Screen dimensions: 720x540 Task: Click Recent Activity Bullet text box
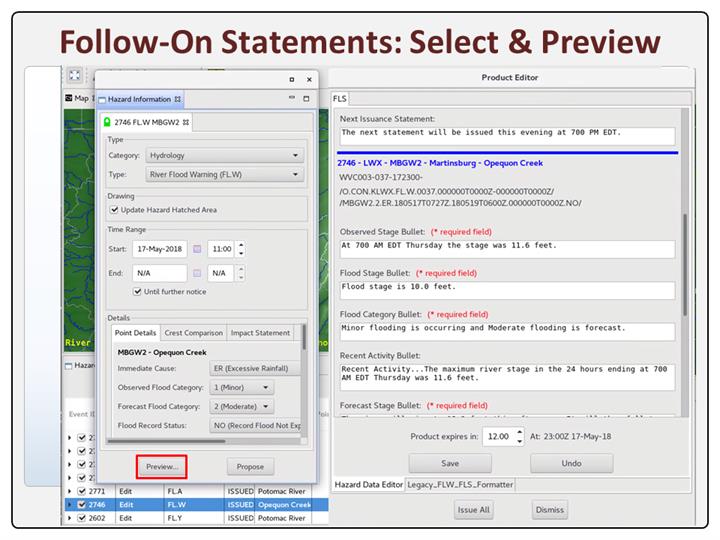[507, 377]
